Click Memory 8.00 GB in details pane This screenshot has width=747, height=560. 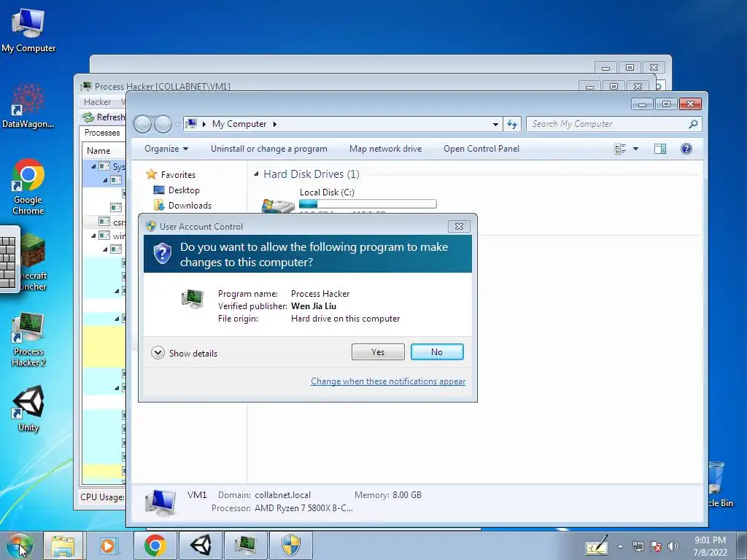point(388,495)
